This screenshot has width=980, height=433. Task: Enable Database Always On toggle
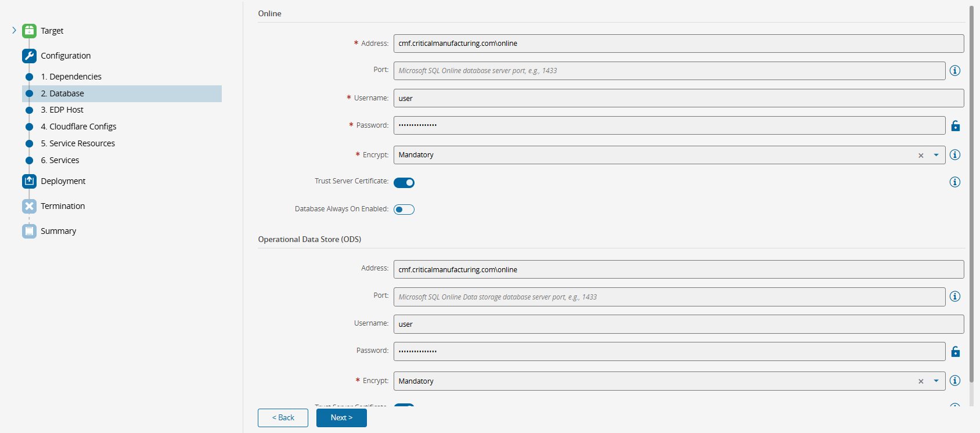click(404, 210)
